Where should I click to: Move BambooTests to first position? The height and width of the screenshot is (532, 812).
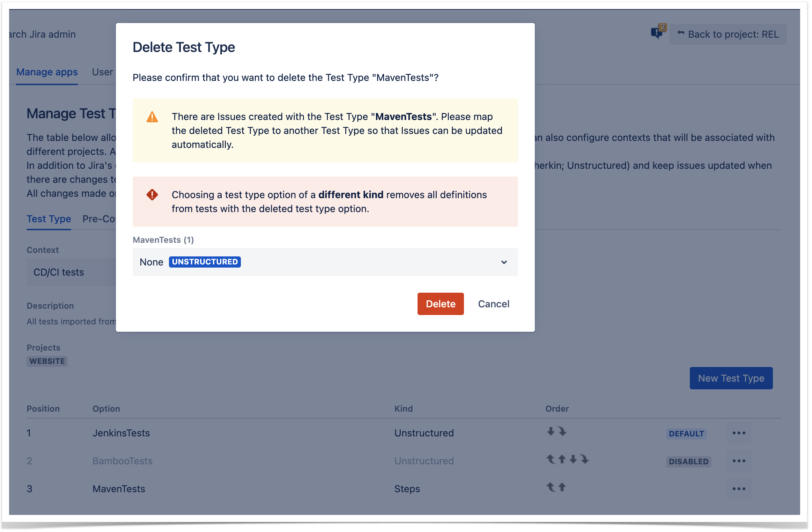pos(550,459)
